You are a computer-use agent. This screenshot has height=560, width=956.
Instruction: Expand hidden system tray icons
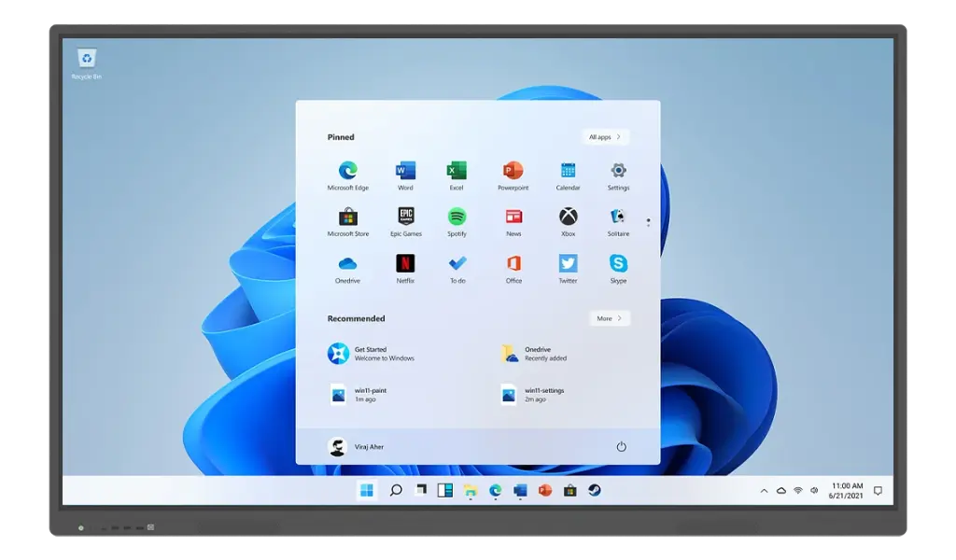[764, 491]
